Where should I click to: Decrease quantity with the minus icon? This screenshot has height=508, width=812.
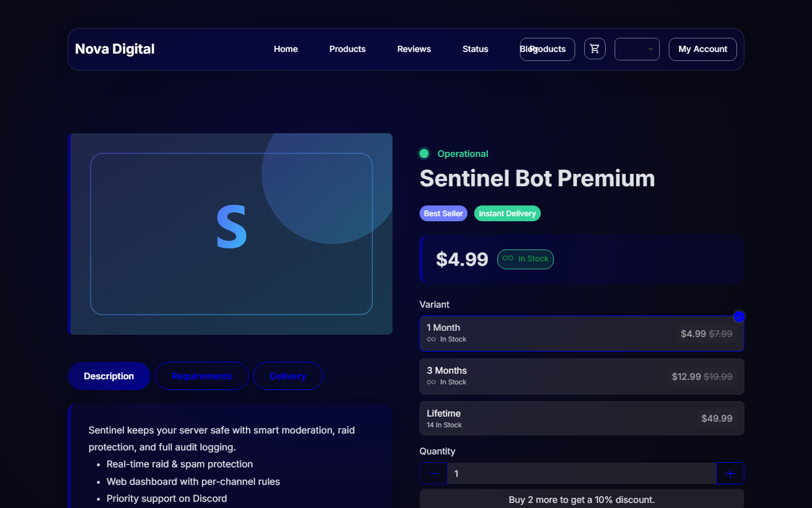click(x=434, y=474)
